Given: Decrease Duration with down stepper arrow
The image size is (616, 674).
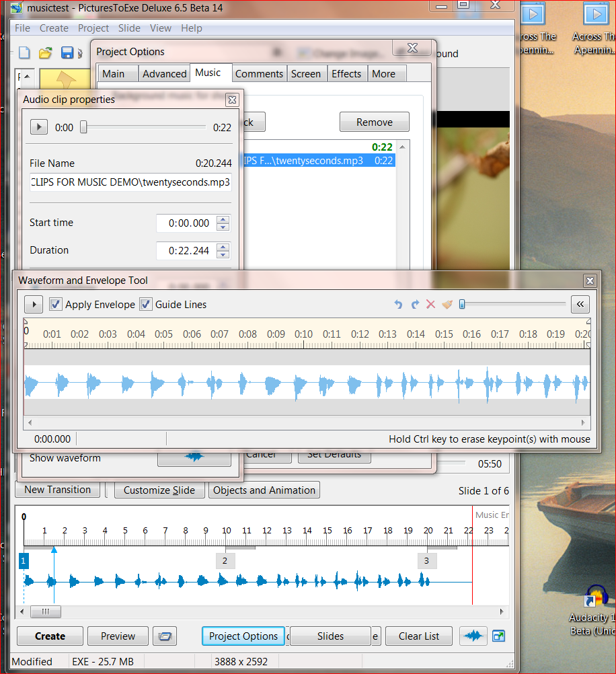Looking at the screenshot, I should pyautogui.click(x=223, y=255).
